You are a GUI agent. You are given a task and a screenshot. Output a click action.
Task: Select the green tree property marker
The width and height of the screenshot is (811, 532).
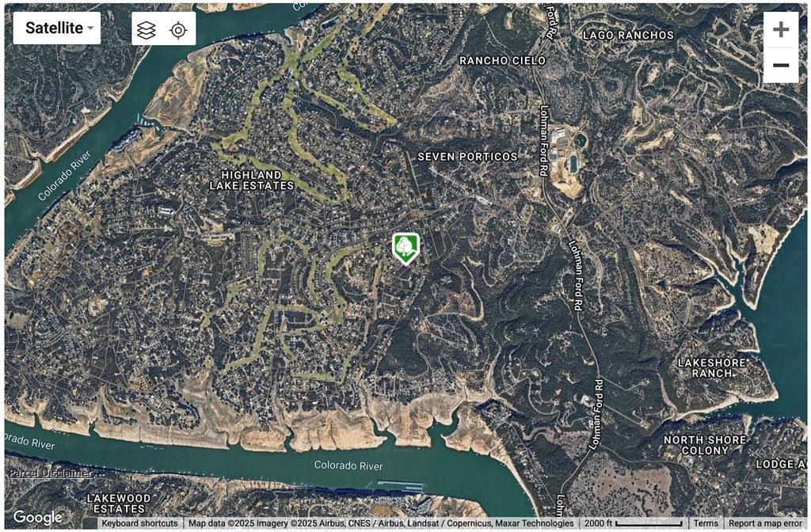[x=406, y=249]
